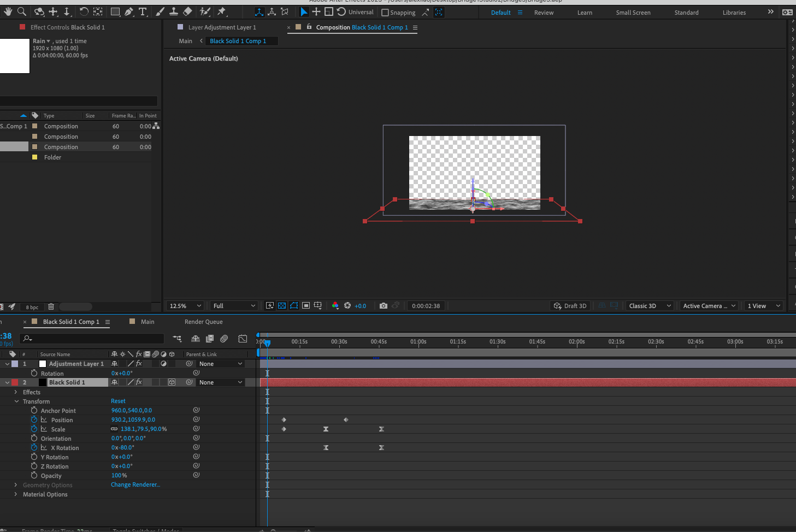796x532 pixels.
Task: Toggle the transparency grid
Action: (x=282, y=306)
